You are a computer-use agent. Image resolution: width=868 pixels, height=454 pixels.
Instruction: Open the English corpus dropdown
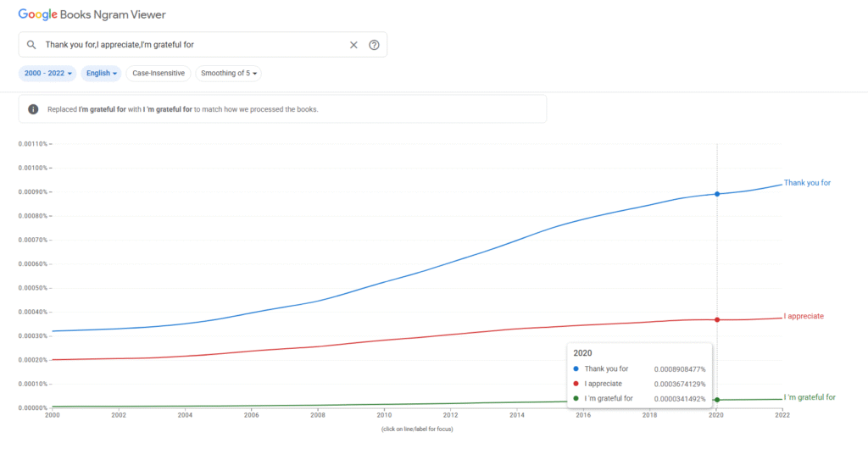[x=102, y=73]
